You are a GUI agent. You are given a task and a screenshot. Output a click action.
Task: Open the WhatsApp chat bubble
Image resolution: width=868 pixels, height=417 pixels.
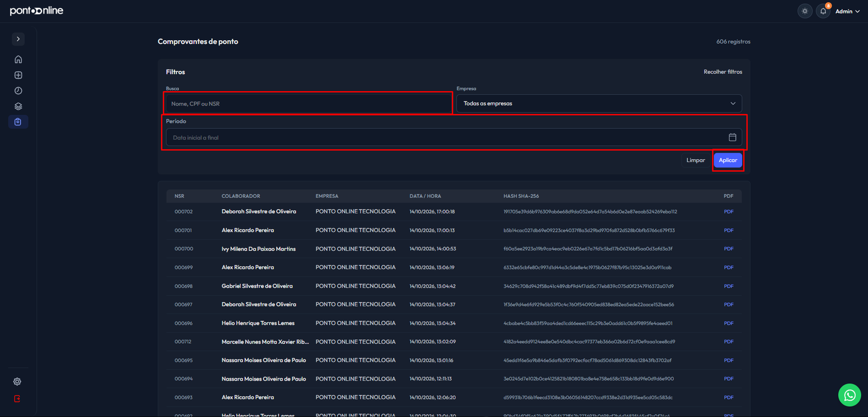pyautogui.click(x=850, y=395)
